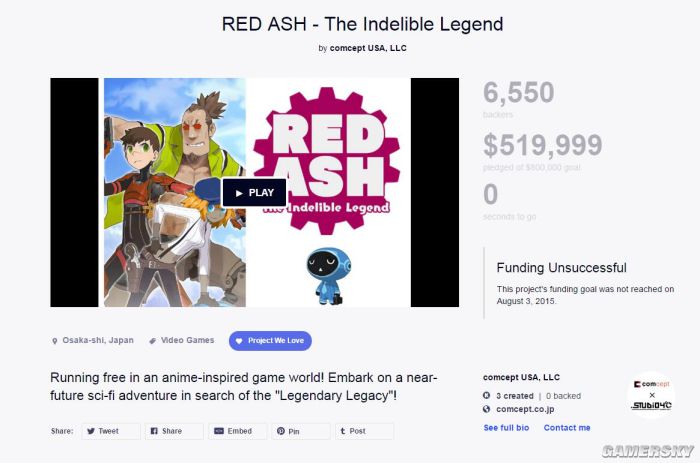The height and width of the screenshot is (463, 700).
Task: Visit the comcept.co.jp website link
Action: pyautogui.click(x=525, y=409)
